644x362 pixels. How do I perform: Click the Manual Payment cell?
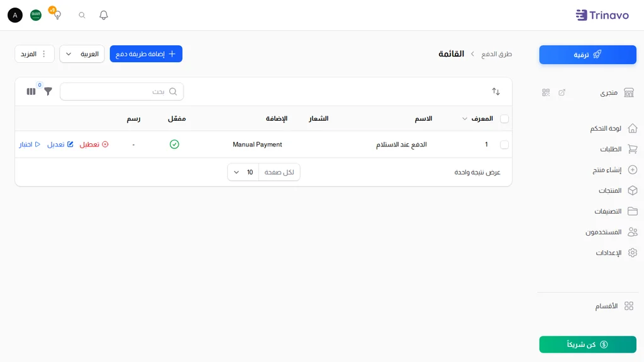(257, 145)
